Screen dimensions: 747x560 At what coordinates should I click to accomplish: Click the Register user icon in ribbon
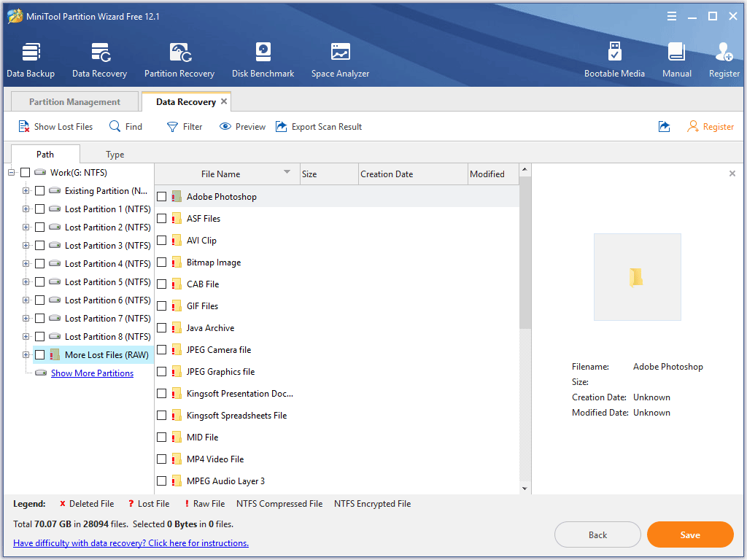click(x=724, y=60)
